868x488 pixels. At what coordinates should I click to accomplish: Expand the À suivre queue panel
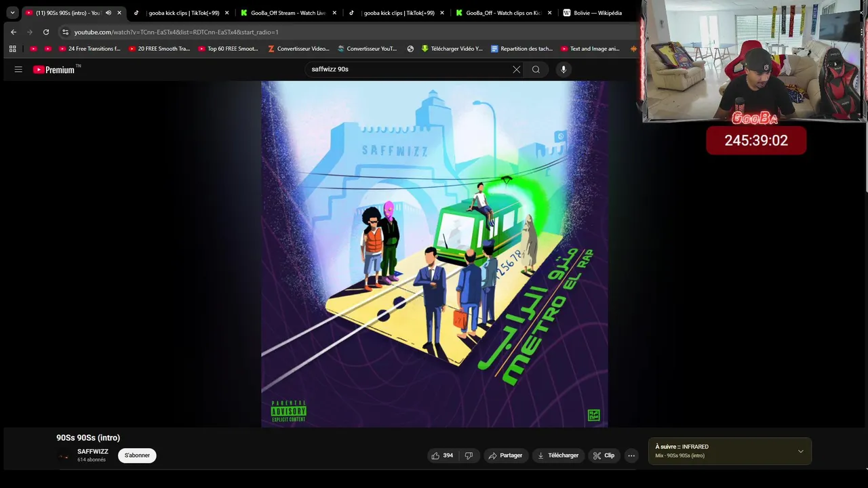801,451
